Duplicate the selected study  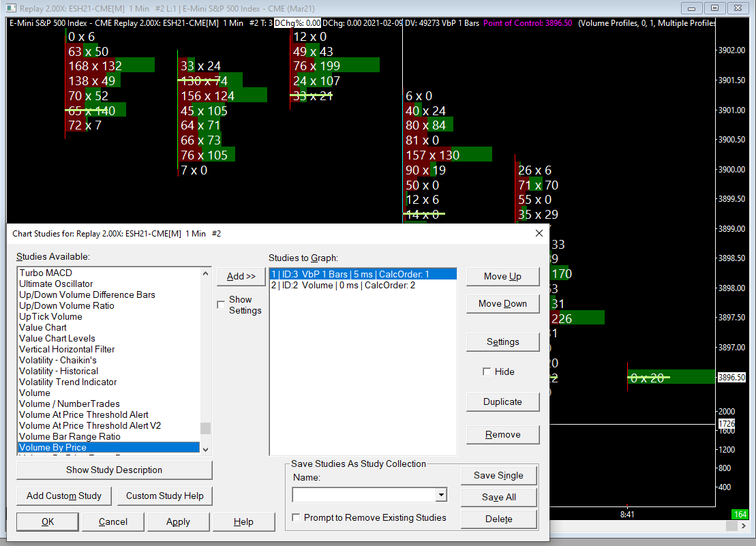click(502, 401)
